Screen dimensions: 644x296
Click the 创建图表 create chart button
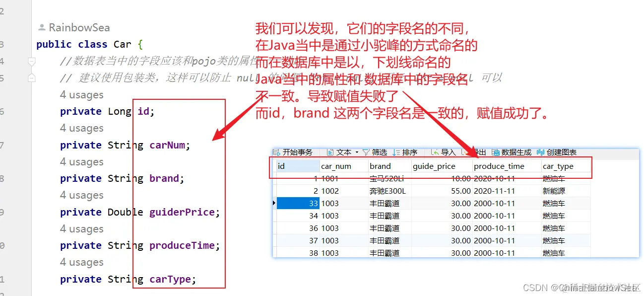tap(557, 152)
